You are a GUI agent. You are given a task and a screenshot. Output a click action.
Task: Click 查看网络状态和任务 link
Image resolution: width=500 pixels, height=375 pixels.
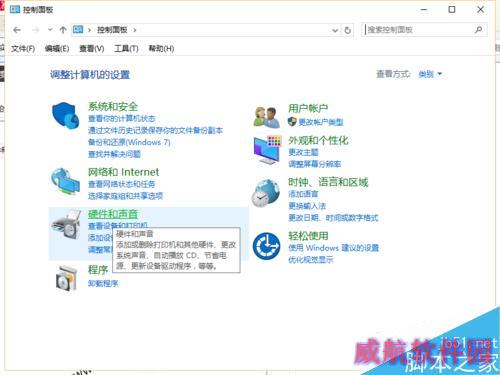coord(121,184)
